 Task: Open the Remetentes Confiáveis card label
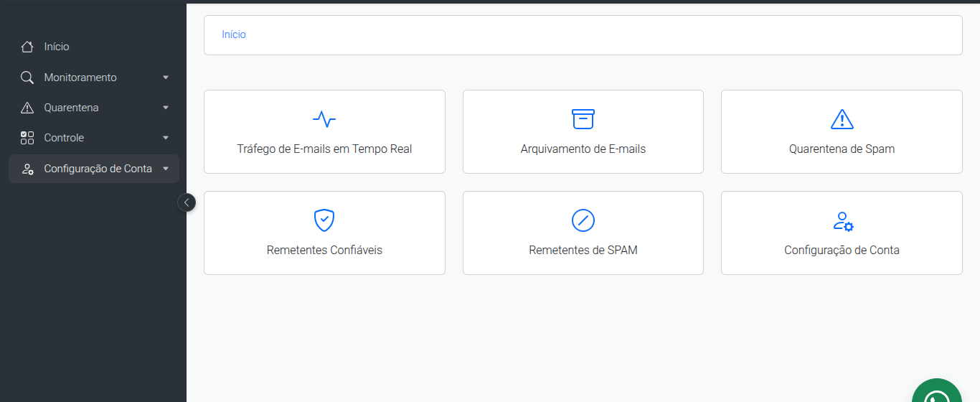[x=324, y=251]
